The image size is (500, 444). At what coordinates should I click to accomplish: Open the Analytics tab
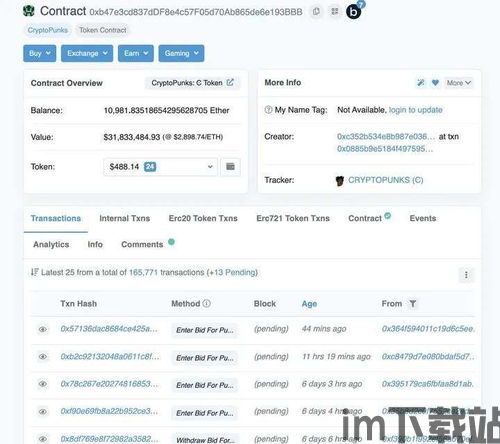click(x=51, y=244)
